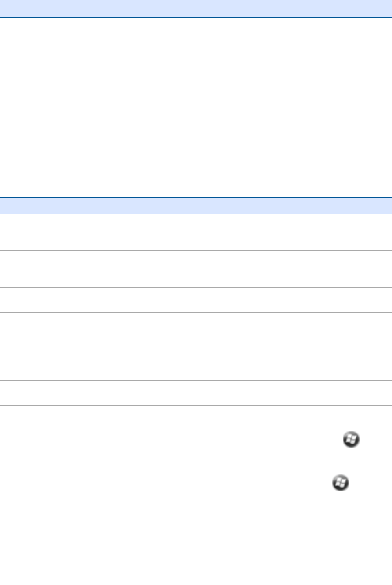Select the second blue table header bar
This screenshot has height=585, width=392.
coord(196,206)
